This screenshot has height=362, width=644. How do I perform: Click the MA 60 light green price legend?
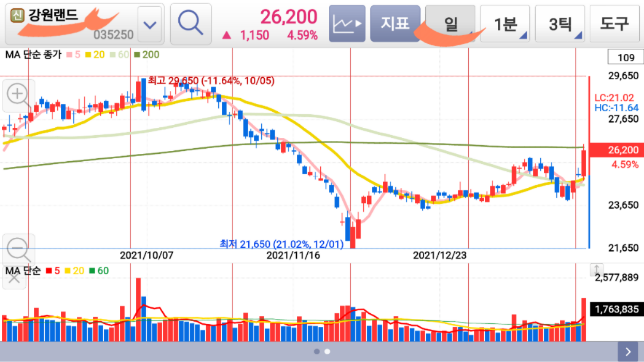tap(119, 55)
